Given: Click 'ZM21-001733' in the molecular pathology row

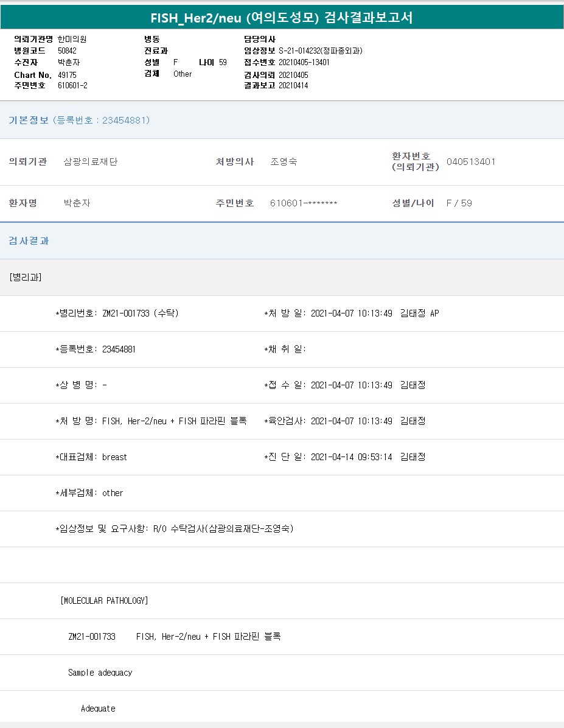Looking at the screenshot, I should click(92, 637).
